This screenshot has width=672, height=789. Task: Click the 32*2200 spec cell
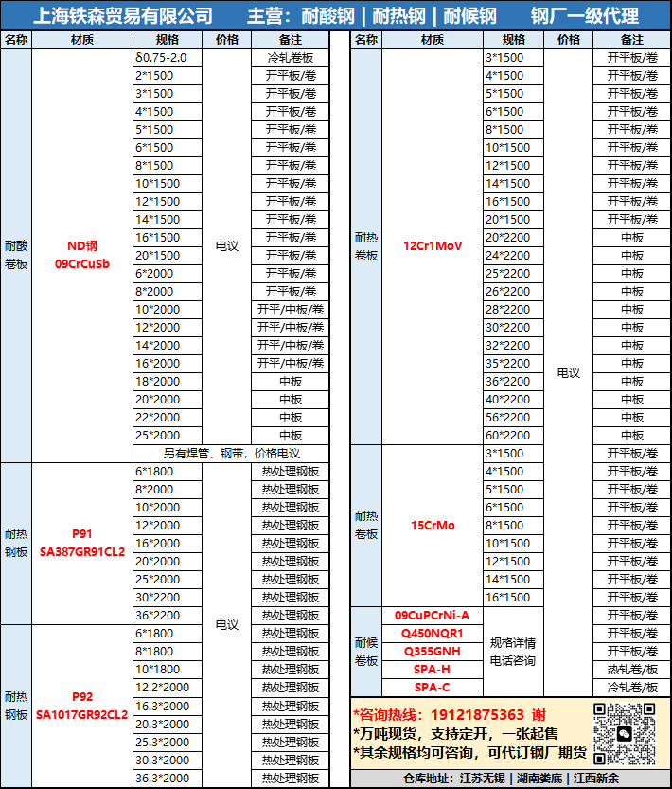click(513, 346)
